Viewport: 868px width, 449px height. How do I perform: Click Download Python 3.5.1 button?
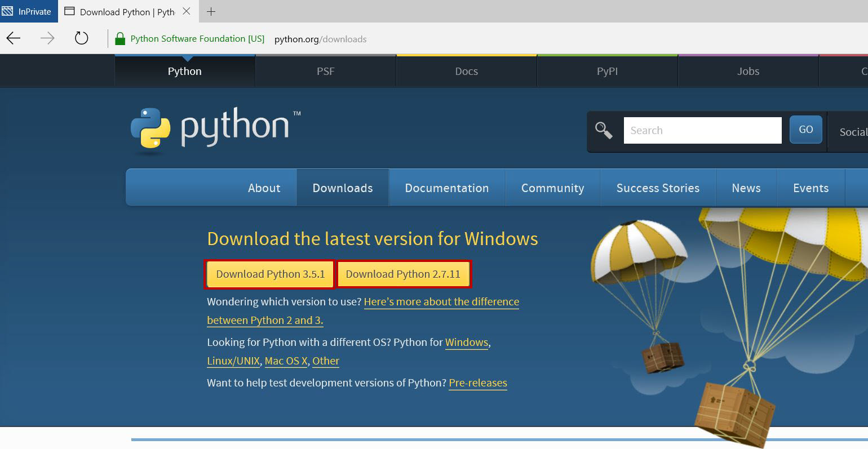pos(271,274)
